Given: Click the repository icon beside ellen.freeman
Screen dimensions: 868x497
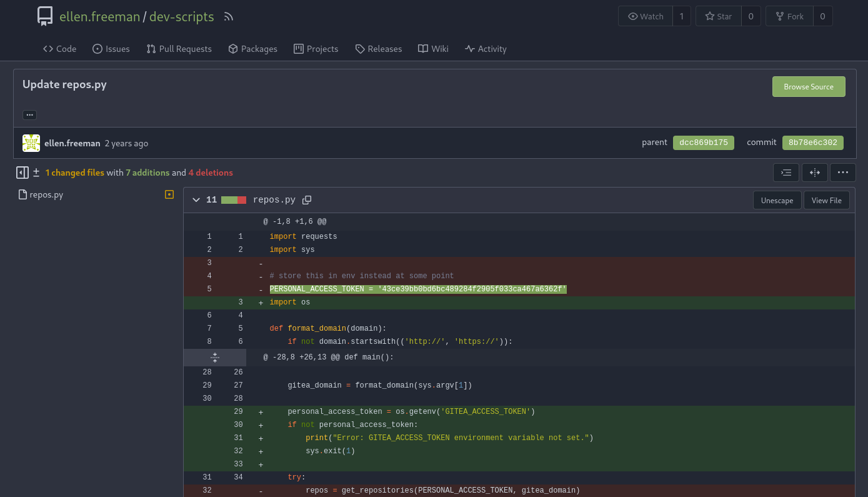Looking at the screenshot, I should pos(45,16).
